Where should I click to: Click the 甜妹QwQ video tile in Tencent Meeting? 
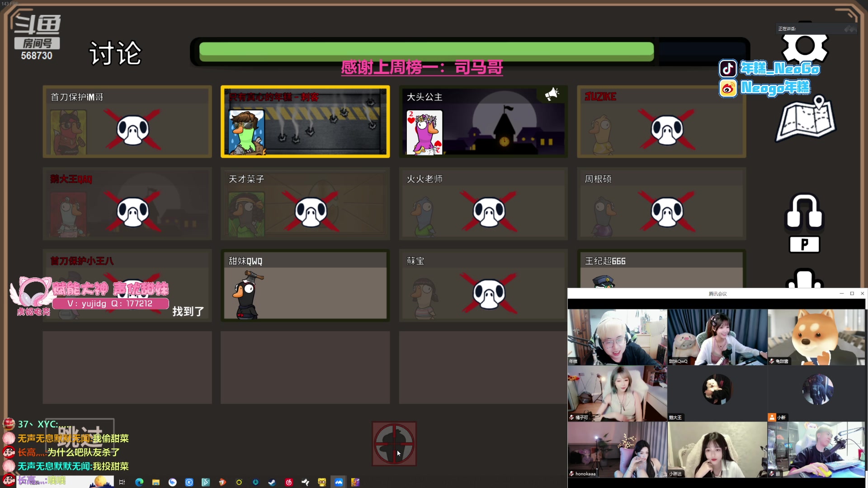tap(717, 337)
